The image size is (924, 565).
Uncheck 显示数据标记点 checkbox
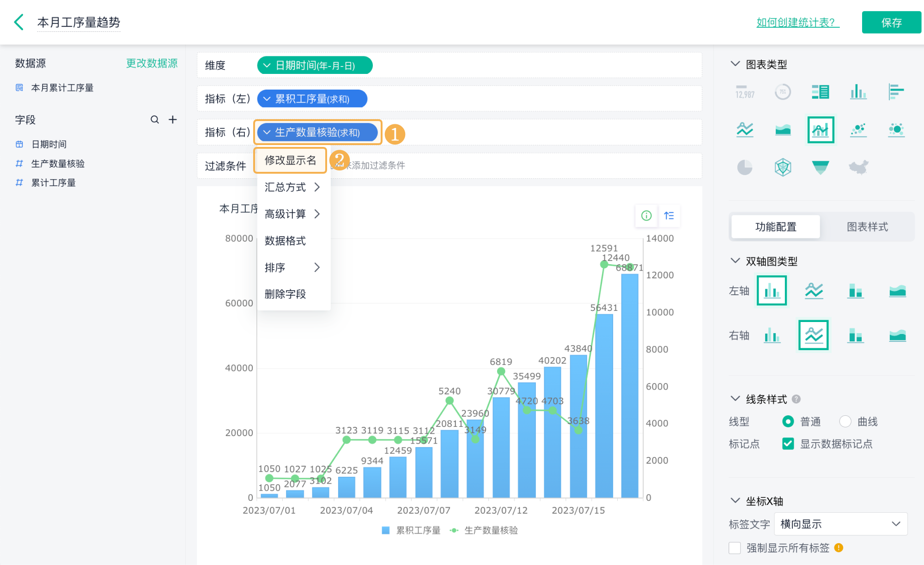point(788,444)
